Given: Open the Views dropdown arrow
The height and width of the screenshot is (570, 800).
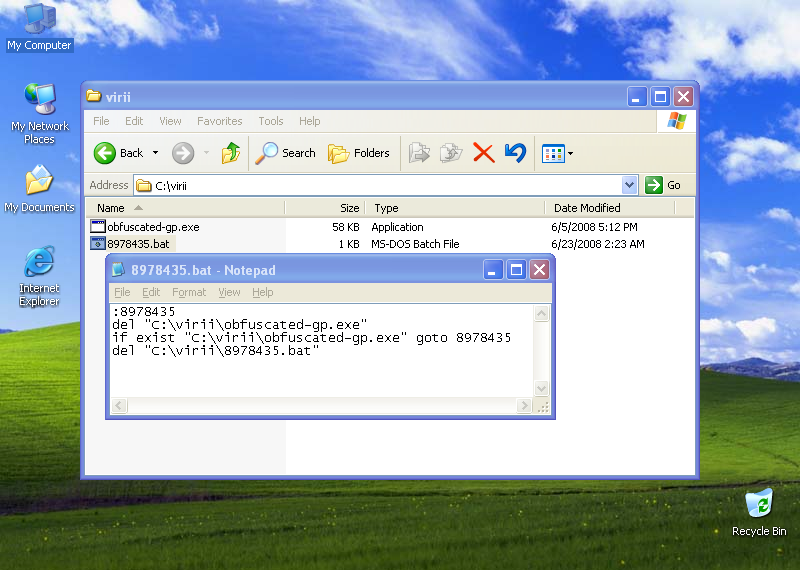Looking at the screenshot, I should [570, 153].
